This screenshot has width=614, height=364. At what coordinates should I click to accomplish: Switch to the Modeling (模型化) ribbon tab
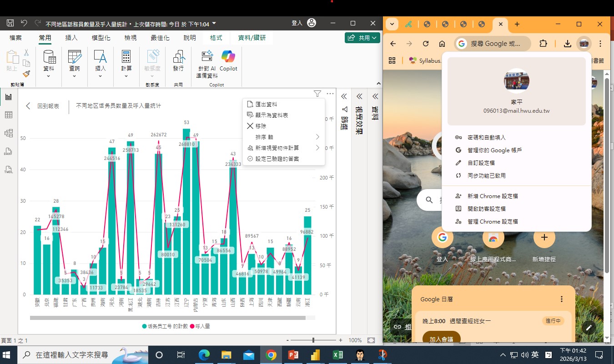coord(101,38)
